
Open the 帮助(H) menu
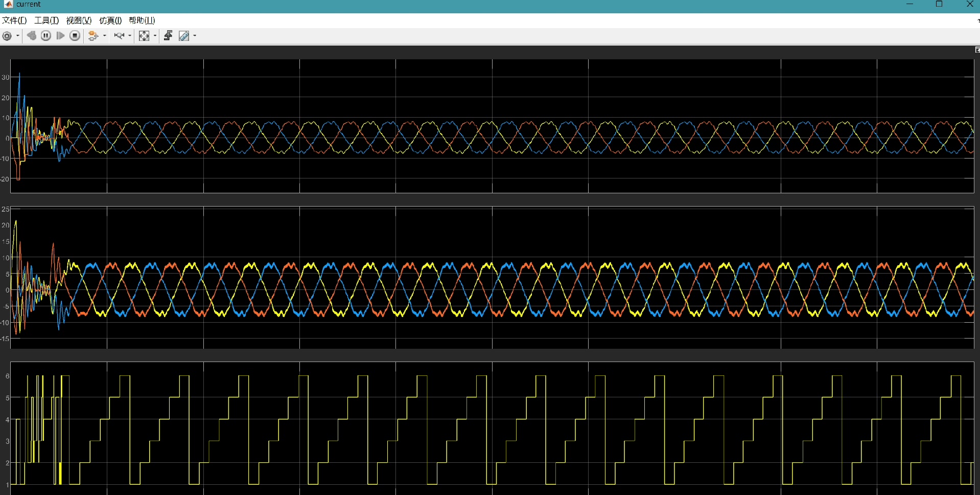[142, 20]
